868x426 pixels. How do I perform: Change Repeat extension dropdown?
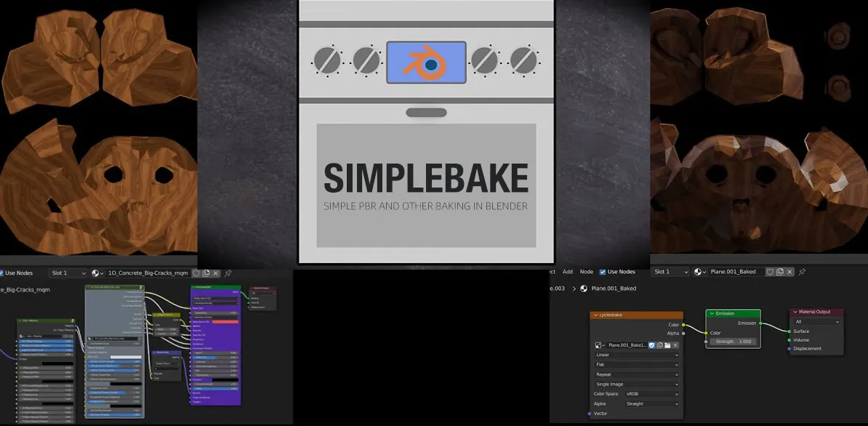pos(637,374)
